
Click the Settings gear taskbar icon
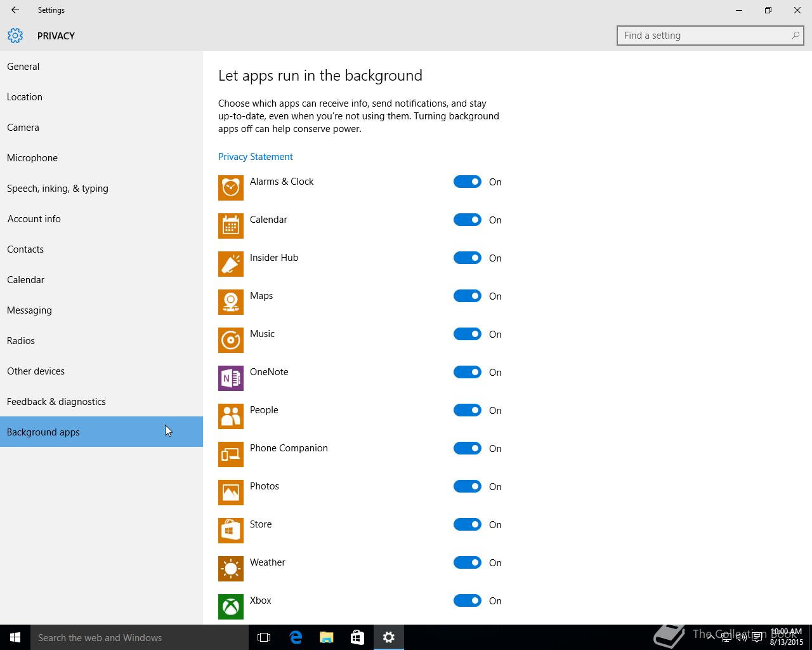coord(389,637)
